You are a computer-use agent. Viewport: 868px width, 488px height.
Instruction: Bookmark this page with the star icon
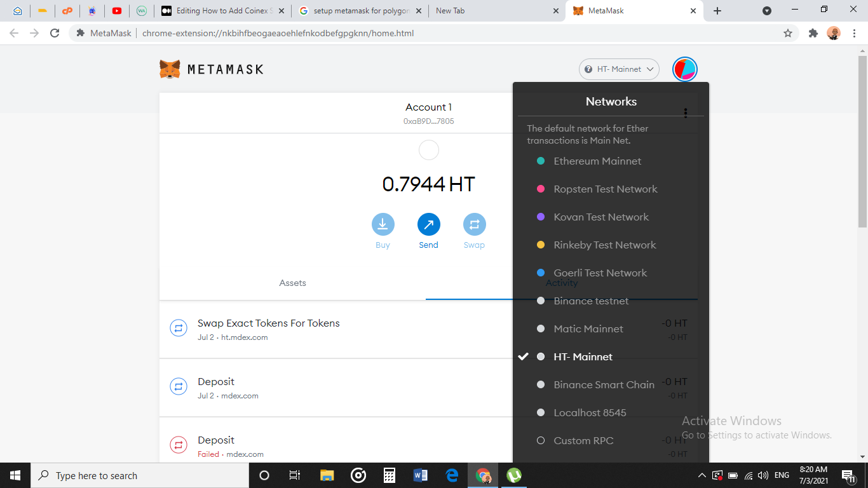pos(788,33)
